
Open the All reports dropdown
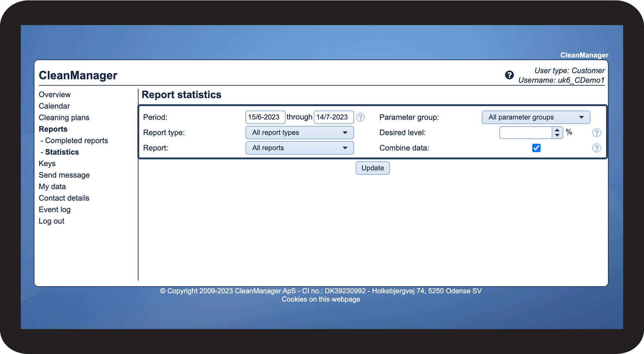(300, 148)
